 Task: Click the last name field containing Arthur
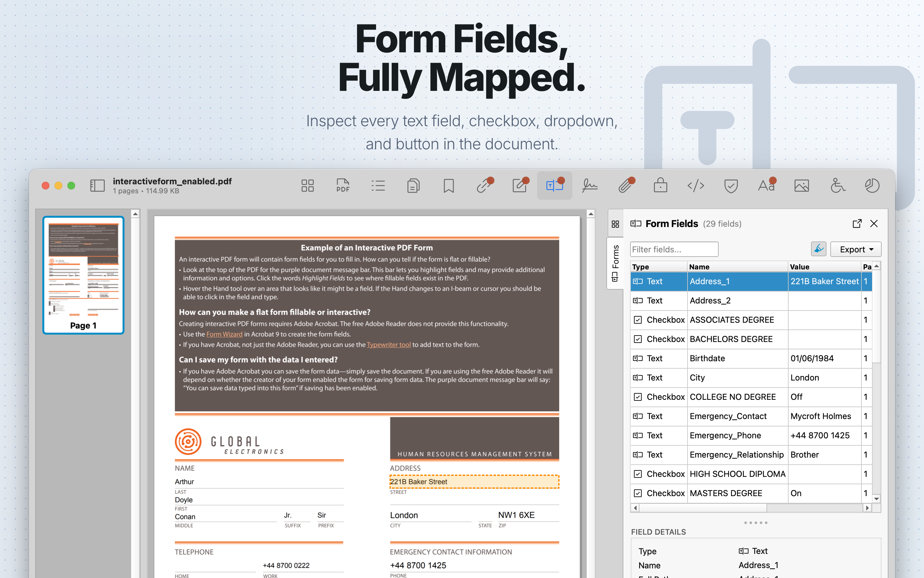click(x=259, y=482)
